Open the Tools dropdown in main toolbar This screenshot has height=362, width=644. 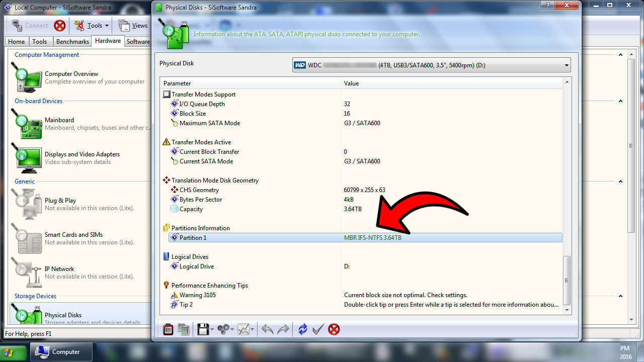(x=91, y=26)
